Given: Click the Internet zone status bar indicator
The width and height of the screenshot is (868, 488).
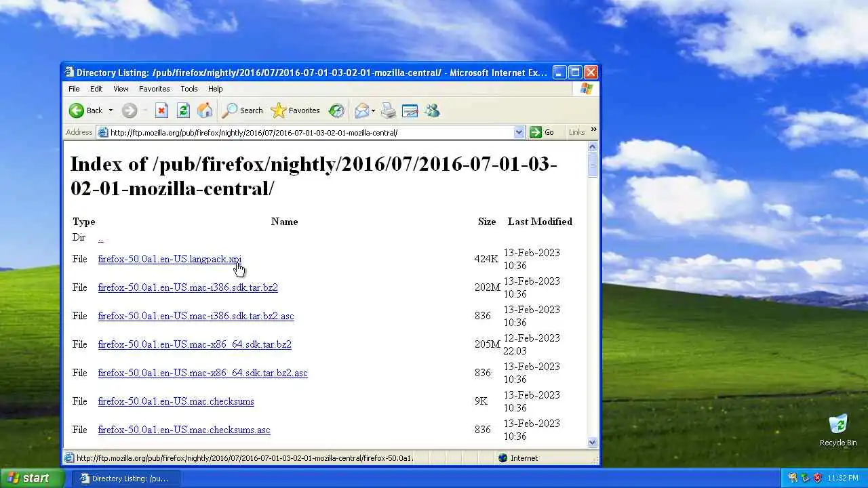Looking at the screenshot, I should point(519,458).
